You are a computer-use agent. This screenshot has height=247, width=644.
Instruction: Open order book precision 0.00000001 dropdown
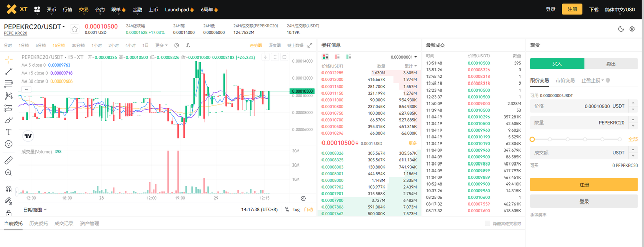404,57
